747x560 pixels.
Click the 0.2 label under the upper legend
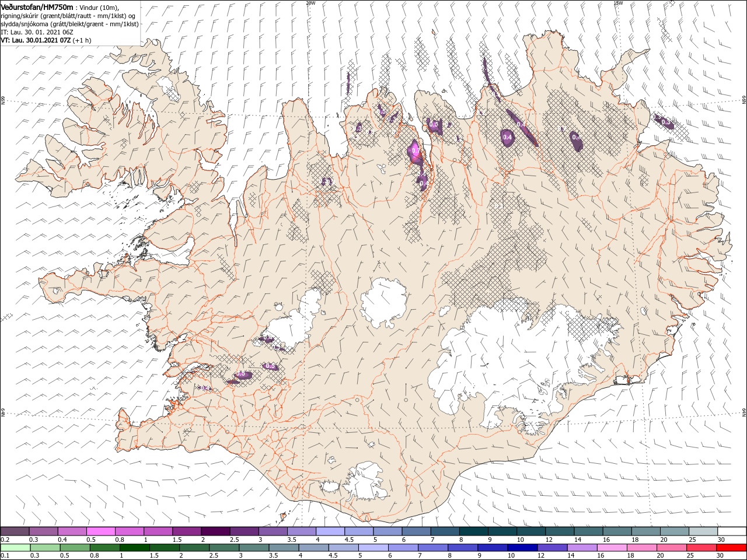(x=5, y=540)
